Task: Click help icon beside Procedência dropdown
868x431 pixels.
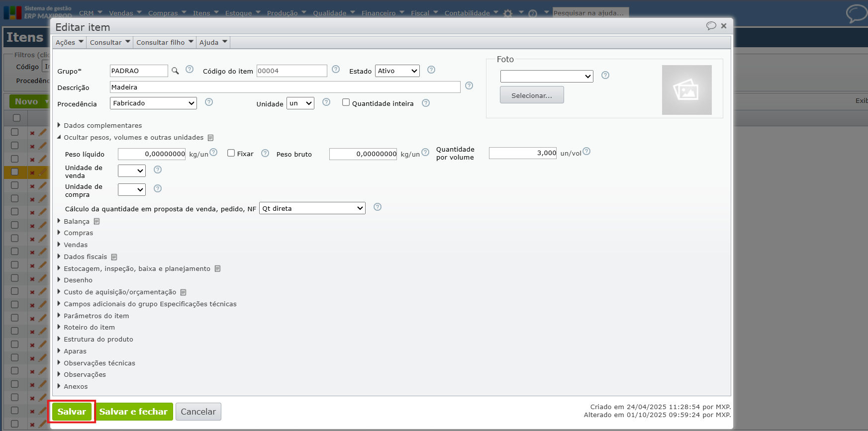Action: tap(209, 102)
